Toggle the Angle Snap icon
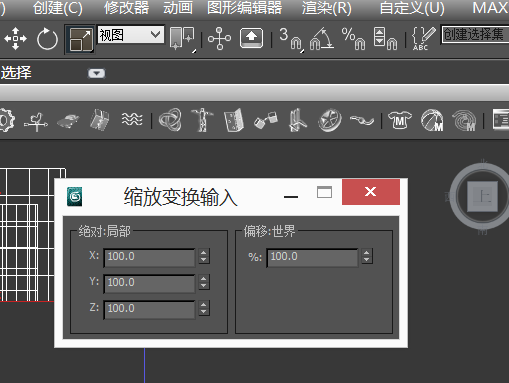 322,39
